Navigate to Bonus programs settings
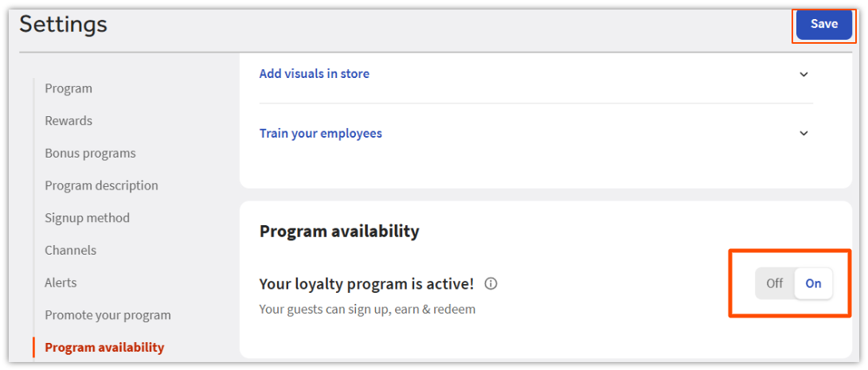Image resolution: width=868 pixels, height=370 pixels. point(90,154)
